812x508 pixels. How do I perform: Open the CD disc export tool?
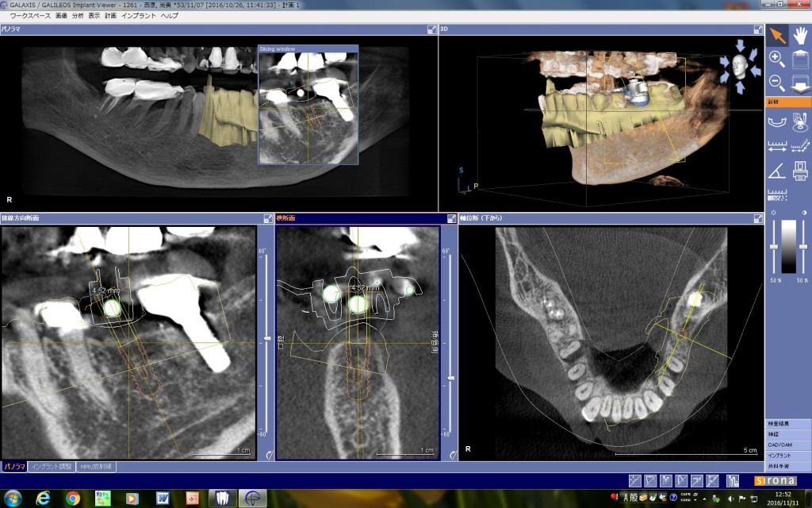point(799,122)
